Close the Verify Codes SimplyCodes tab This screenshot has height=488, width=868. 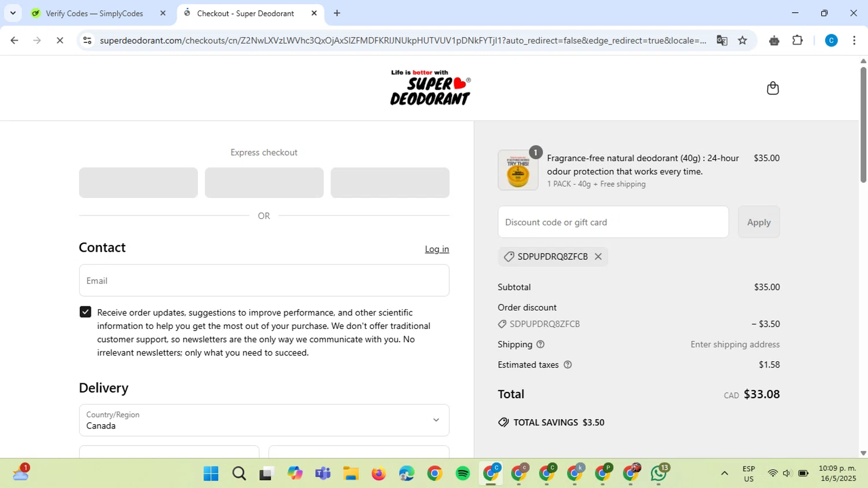point(163,13)
